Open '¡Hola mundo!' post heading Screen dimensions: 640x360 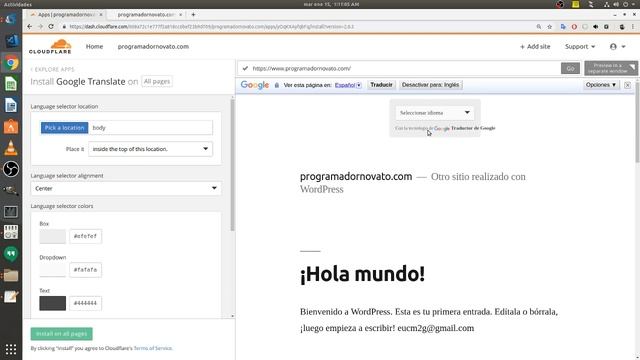pyautogui.click(x=362, y=273)
